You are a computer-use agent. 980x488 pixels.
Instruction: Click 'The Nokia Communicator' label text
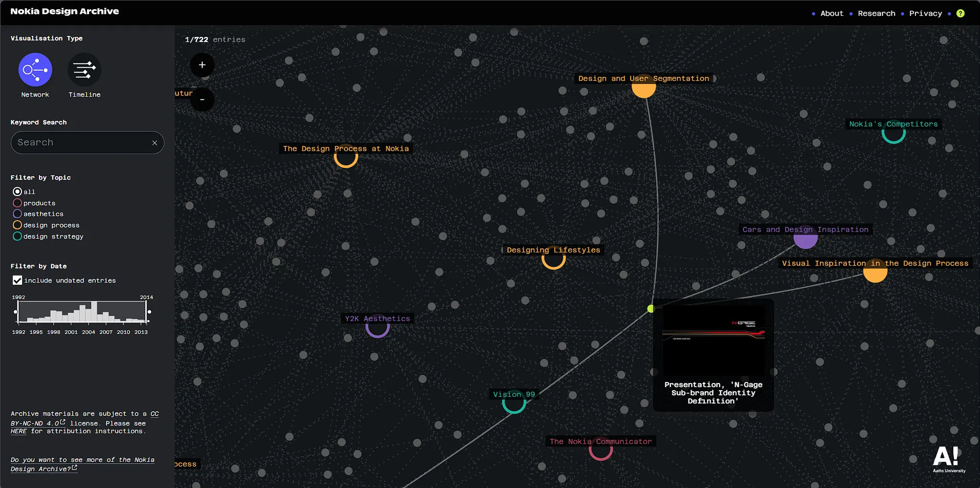point(601,441)
